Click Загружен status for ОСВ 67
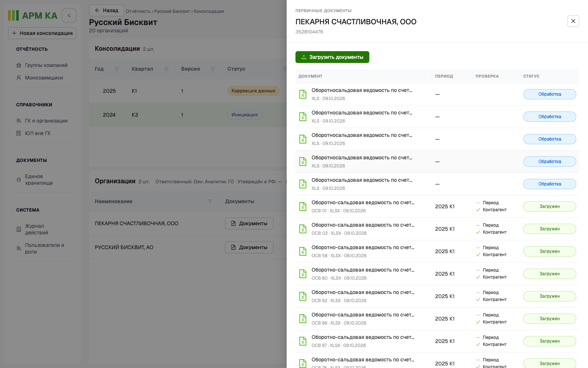 pos(550,341)
